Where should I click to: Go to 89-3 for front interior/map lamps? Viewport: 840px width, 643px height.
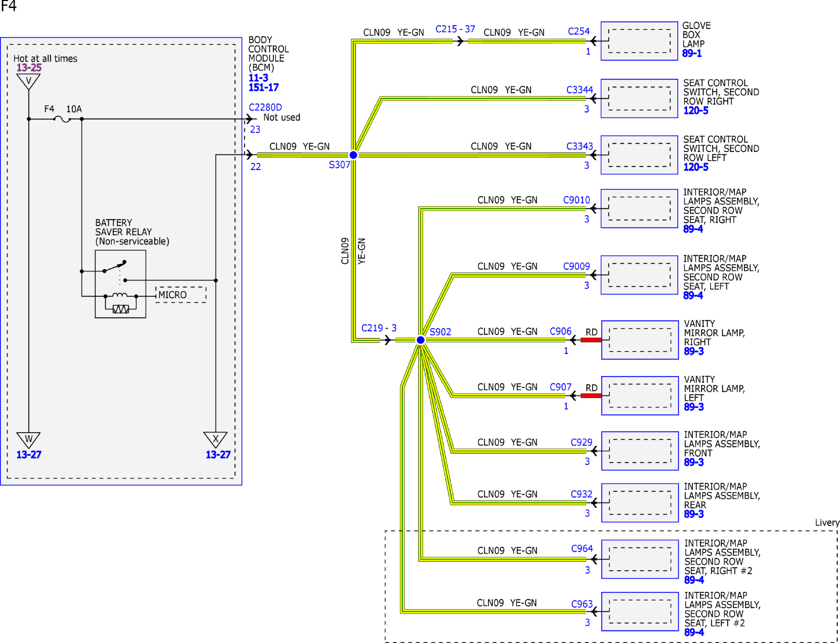click(694, 462)
